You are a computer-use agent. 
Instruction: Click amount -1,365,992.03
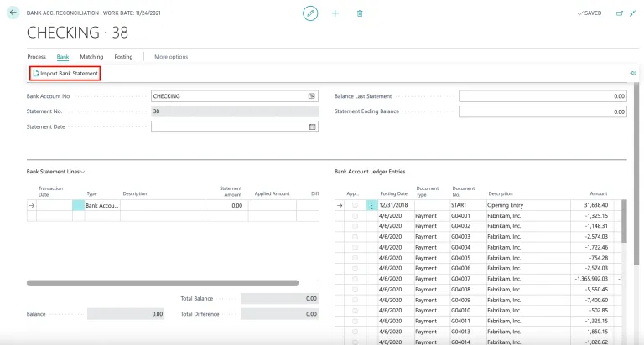tap(591, 279)
